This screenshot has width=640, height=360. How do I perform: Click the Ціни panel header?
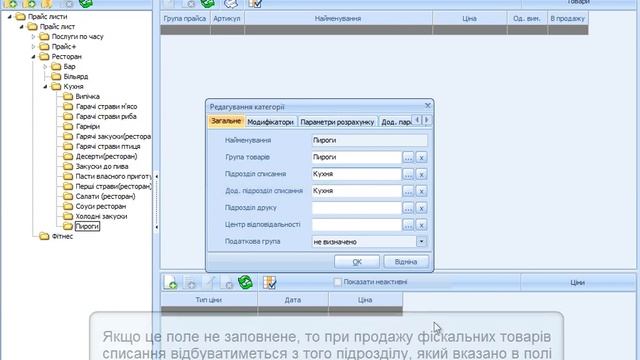[x=578, y=282]
